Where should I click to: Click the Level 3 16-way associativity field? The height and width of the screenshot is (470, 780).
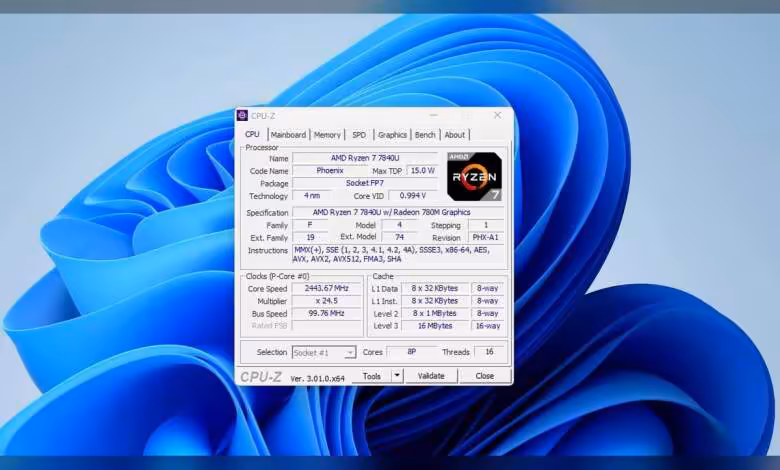(x=488, y=326)
